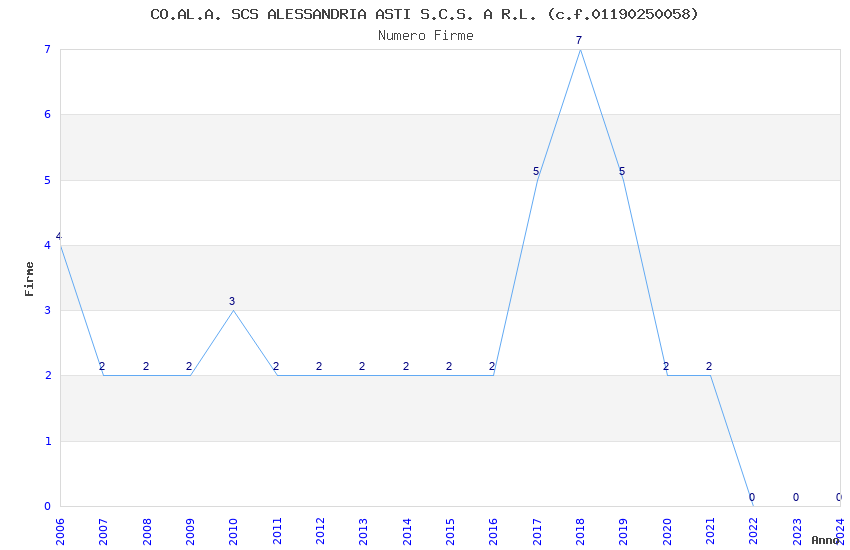Screen dimensions: 850x550
Task: Click the data label 2 for 2011
Action: [275, 366]
